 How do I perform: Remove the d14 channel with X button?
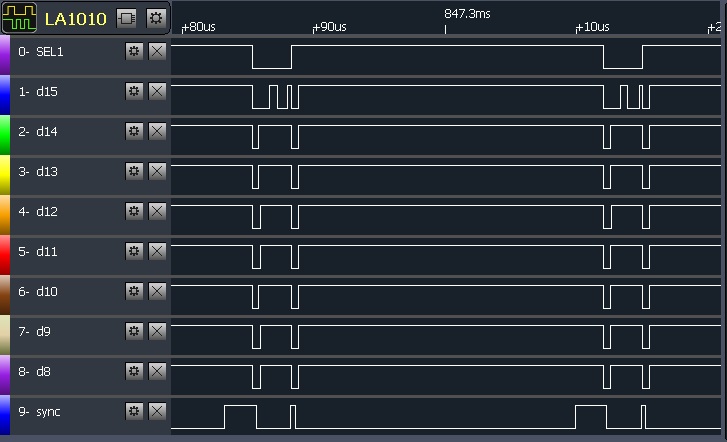pos(157,131)
